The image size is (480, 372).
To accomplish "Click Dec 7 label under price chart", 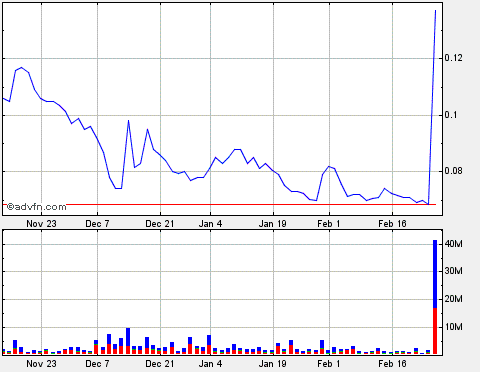I will 97,224.
